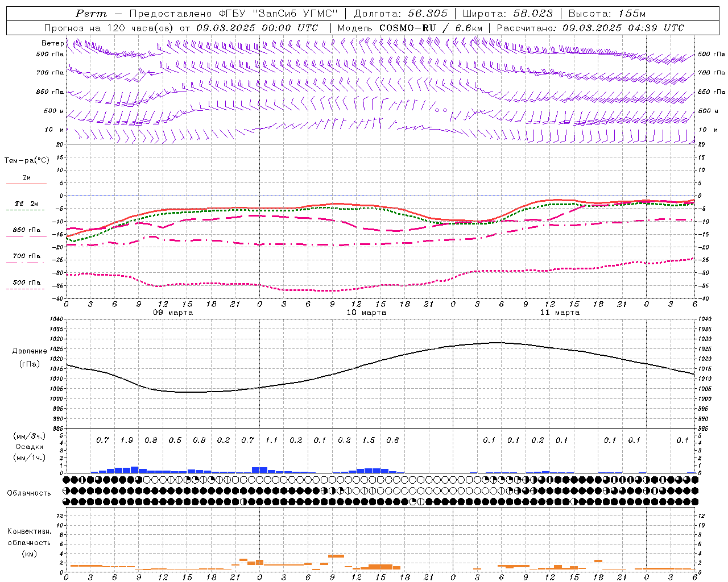728x582 pixels.
Task: Click the "Тем-ра(°C)" temperature panel label
Action: [27, 160]
